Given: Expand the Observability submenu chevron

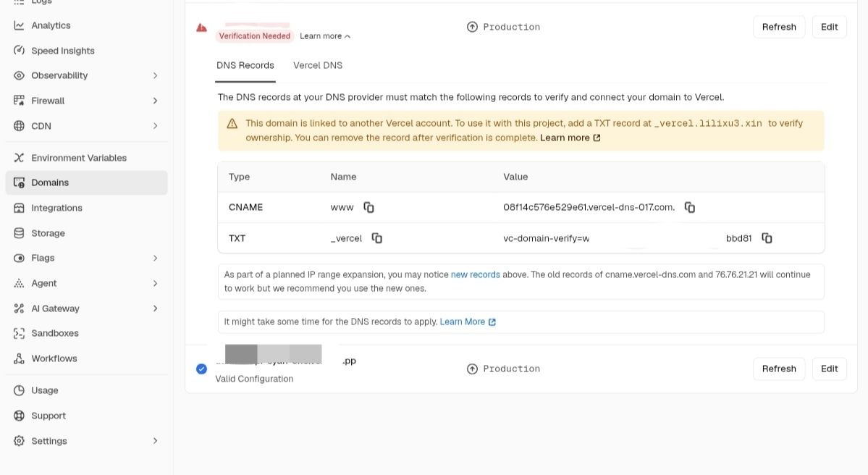Looking at the screenshot, I should (155, 75).
